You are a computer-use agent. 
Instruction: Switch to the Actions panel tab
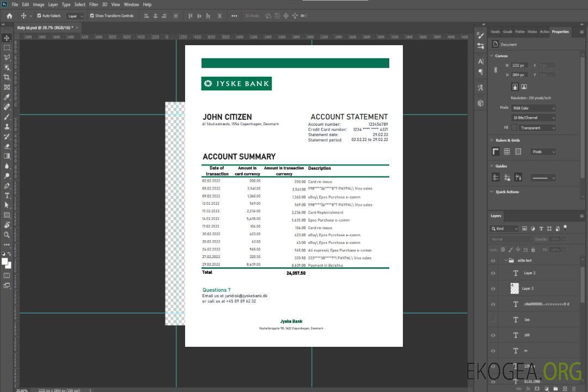(544, 32)
